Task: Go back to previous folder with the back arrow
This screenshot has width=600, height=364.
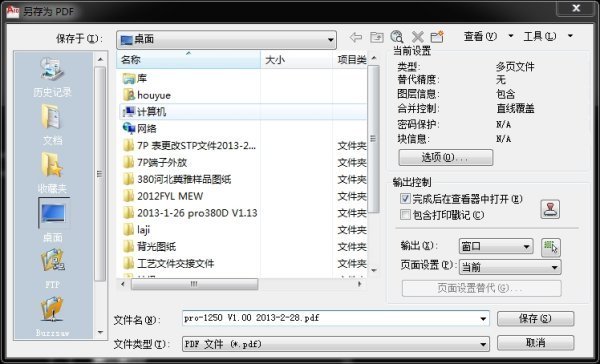Action: [356, 37]
